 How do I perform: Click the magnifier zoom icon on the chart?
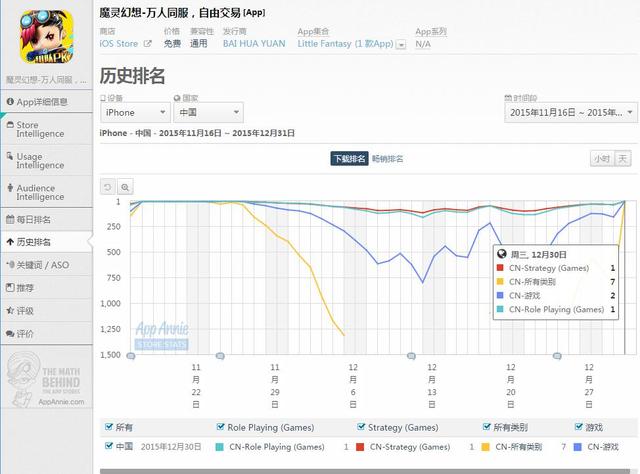pyautogui.click(x=125, y=187)
